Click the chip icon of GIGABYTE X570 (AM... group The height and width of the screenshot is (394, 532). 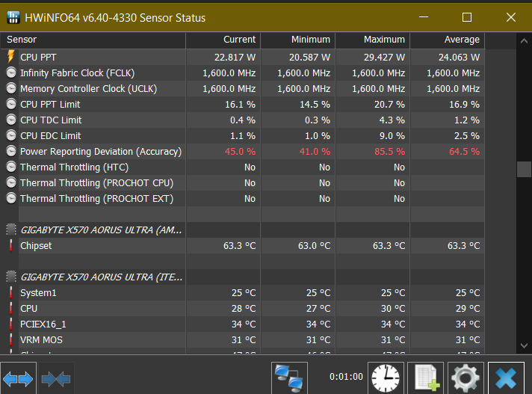pos(11,230)
